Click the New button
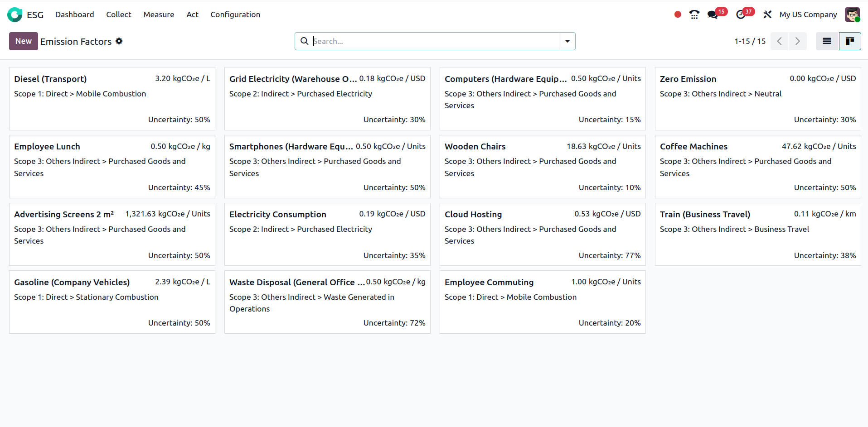 24,41
